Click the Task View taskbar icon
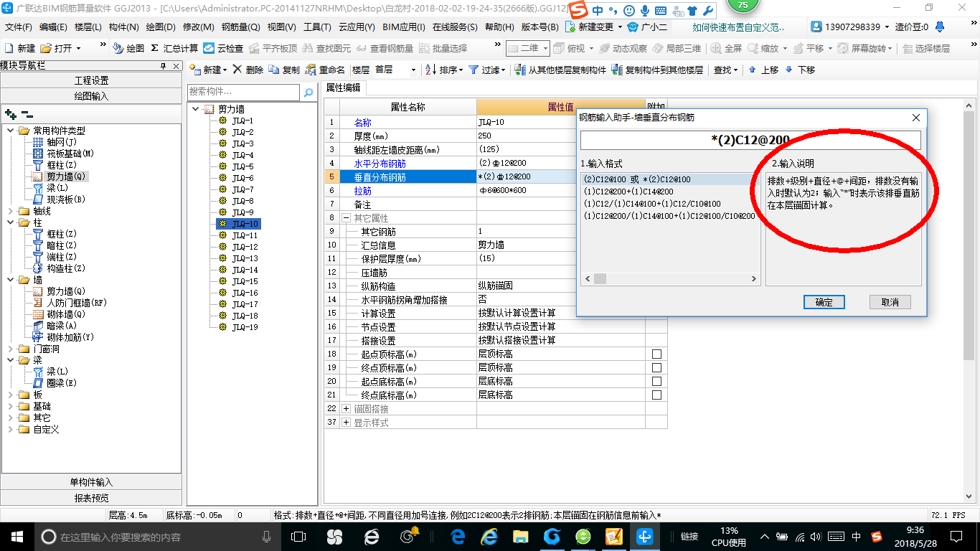Screen dimensions: 980x551 [298, 536]
